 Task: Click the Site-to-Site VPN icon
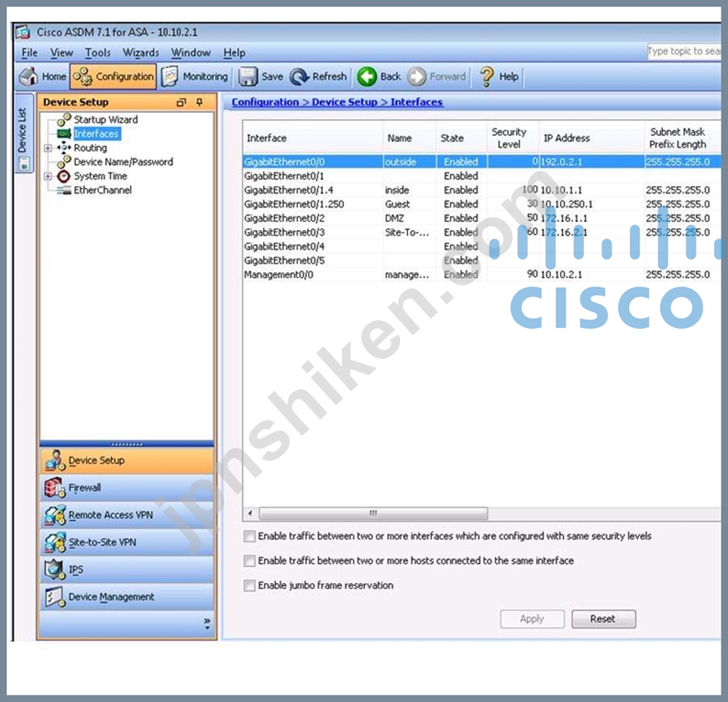54,543
